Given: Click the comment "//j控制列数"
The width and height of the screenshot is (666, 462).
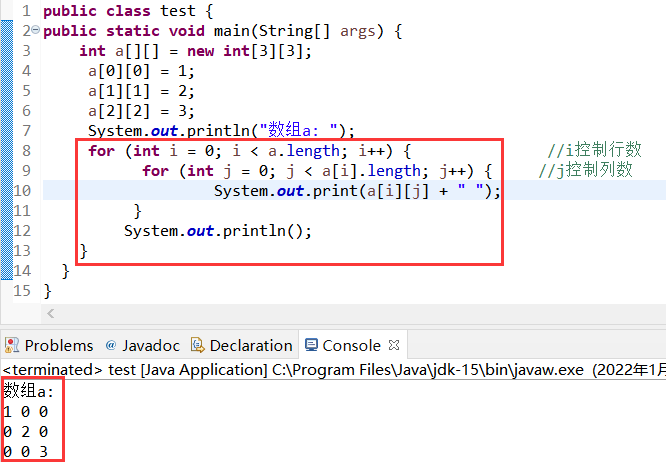Looking at the screenshot, I should click(585, 170).
